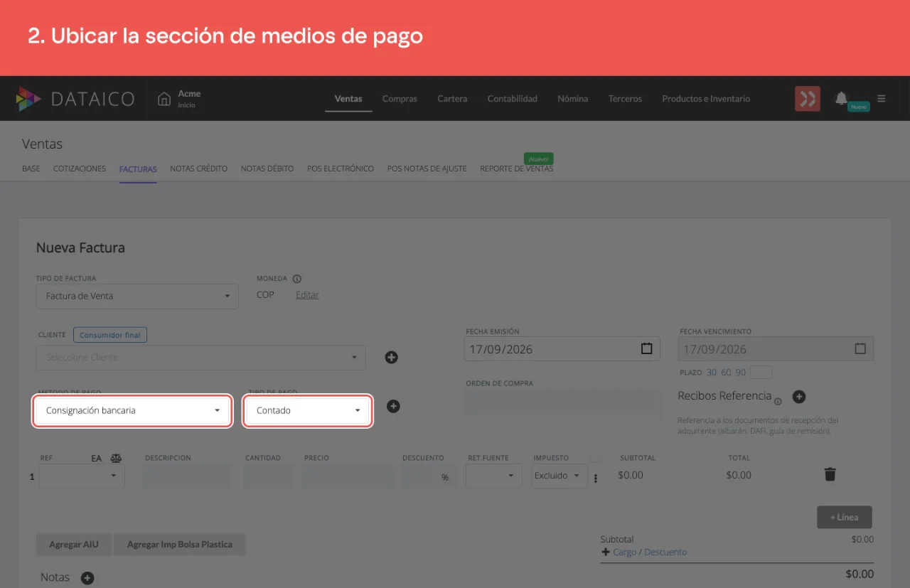The height and width of the screenshot is (588, 910).
Task: Go to Ventas in top menu
Action: click(348, 99)
